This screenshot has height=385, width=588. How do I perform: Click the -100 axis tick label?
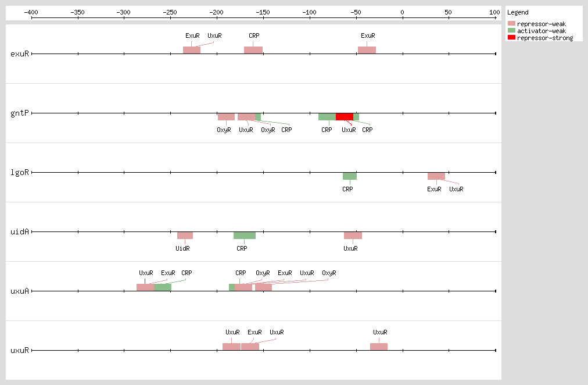click(x=309, y=12)
